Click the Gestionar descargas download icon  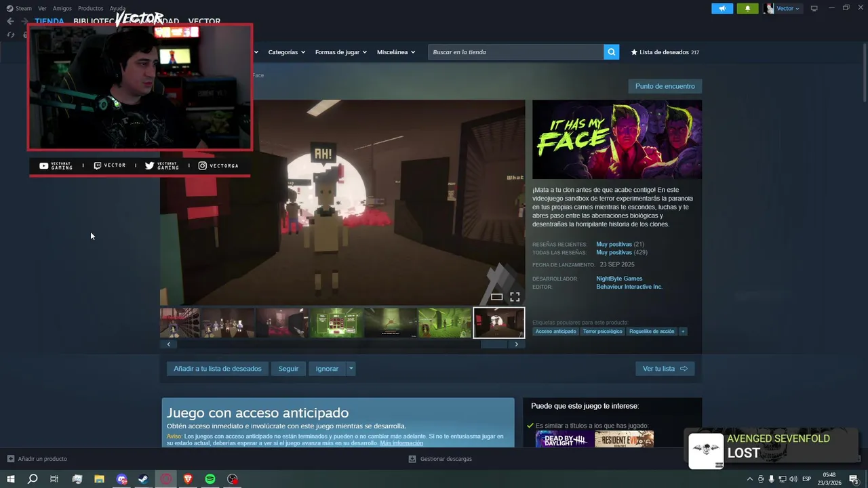tap(412, 459)
